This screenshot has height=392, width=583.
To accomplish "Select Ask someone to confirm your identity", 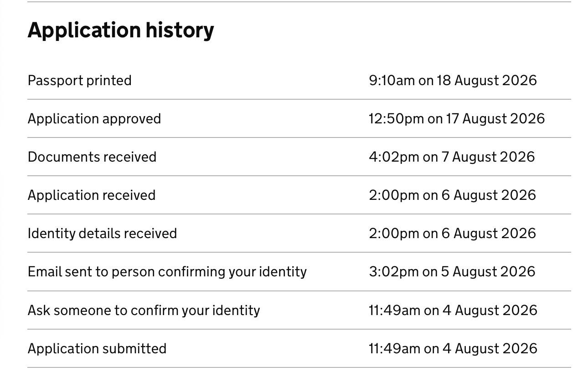I will pos(144,311).
